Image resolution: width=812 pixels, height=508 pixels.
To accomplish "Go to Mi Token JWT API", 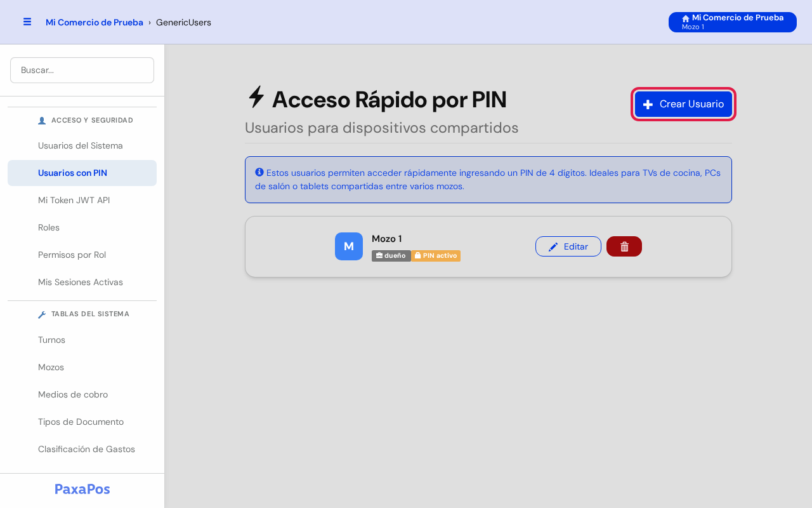I will 82,200.
